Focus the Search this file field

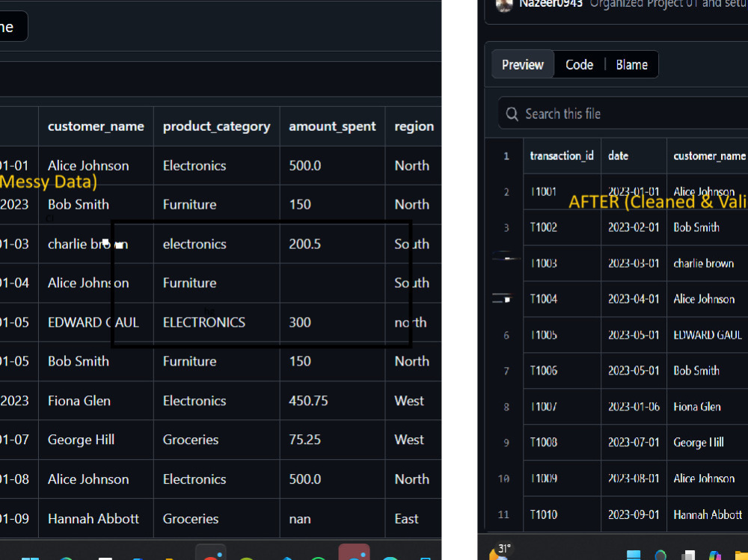[x=623, y=114]
